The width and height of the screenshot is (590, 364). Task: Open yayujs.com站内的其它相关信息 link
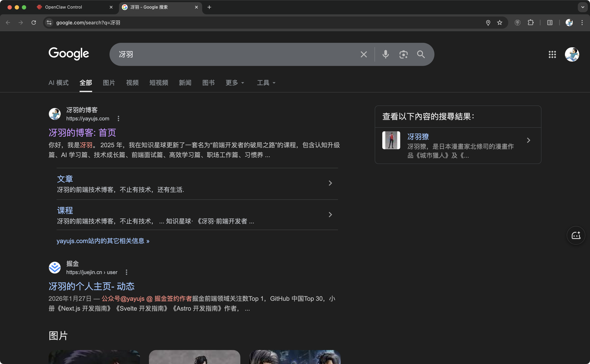coord(103,241)
